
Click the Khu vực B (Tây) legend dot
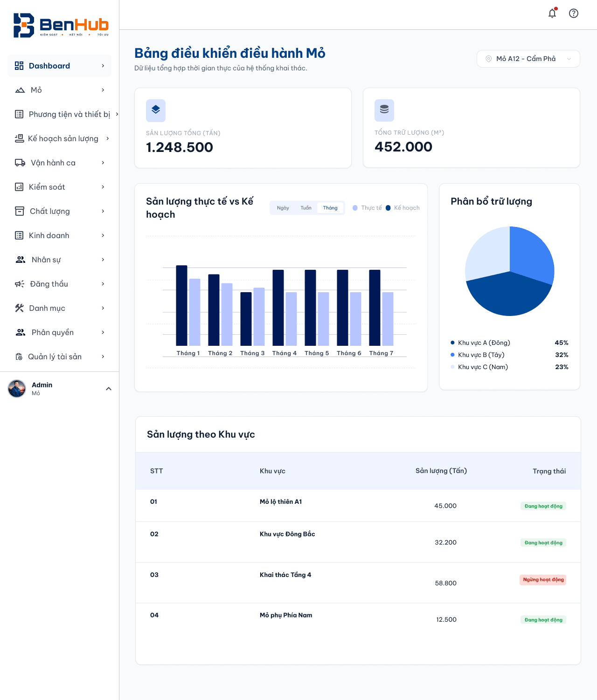click(x=452, y=355)
